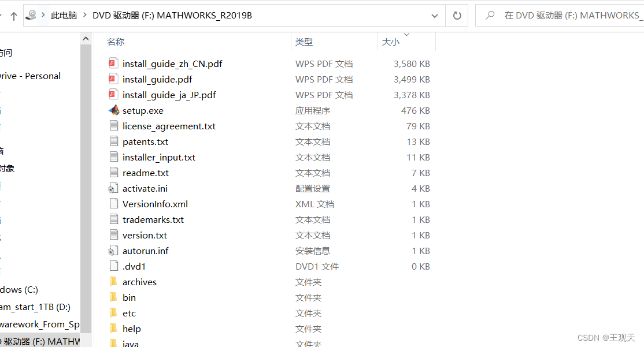Select the license_agreement.txt file name

(x=169, y=126)
